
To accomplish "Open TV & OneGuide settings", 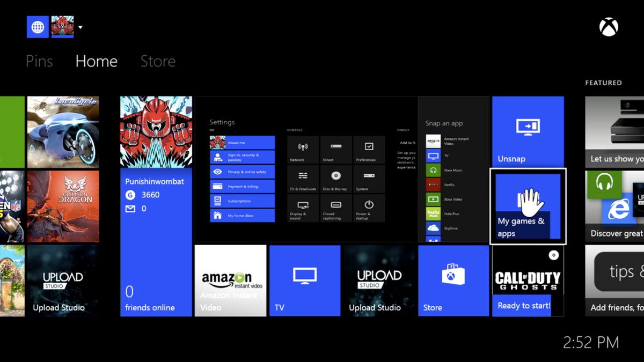I will click(x=302, y=179).
